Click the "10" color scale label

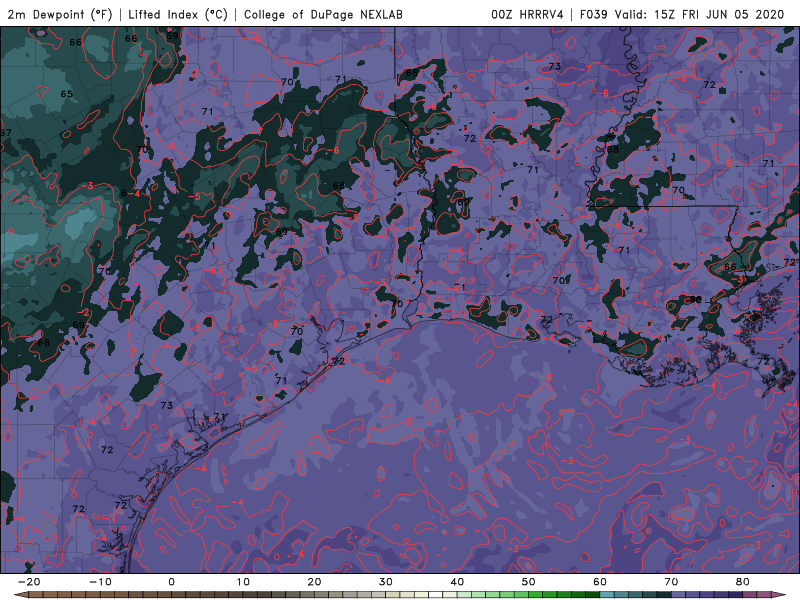pyautogui.click(x=243, y=582)
